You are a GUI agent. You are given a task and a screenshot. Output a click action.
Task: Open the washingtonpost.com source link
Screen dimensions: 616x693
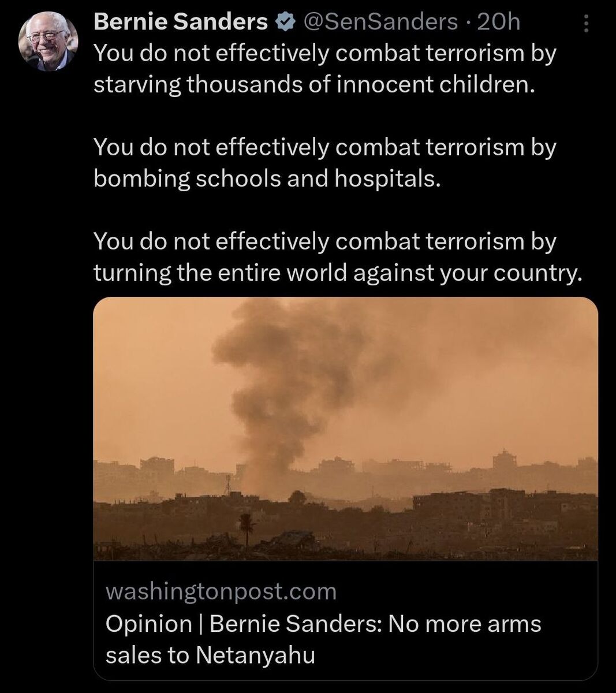221,591
